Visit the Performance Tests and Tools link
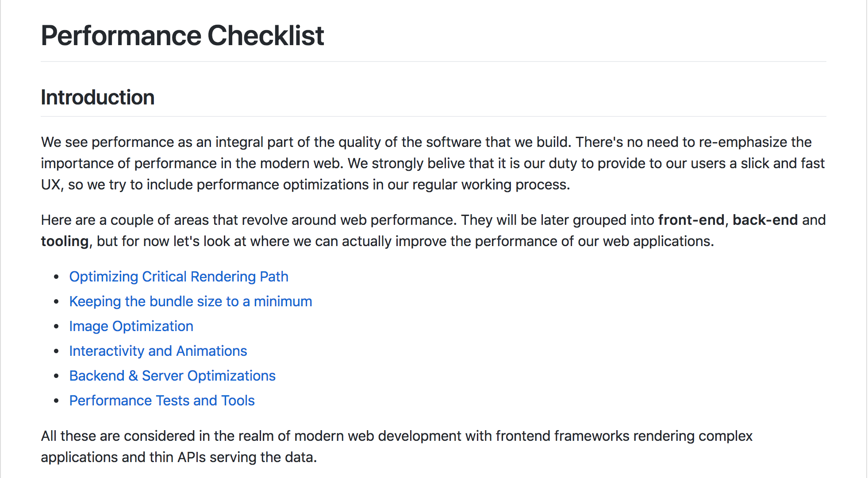 pyautogui.click(x=162, y=401)
